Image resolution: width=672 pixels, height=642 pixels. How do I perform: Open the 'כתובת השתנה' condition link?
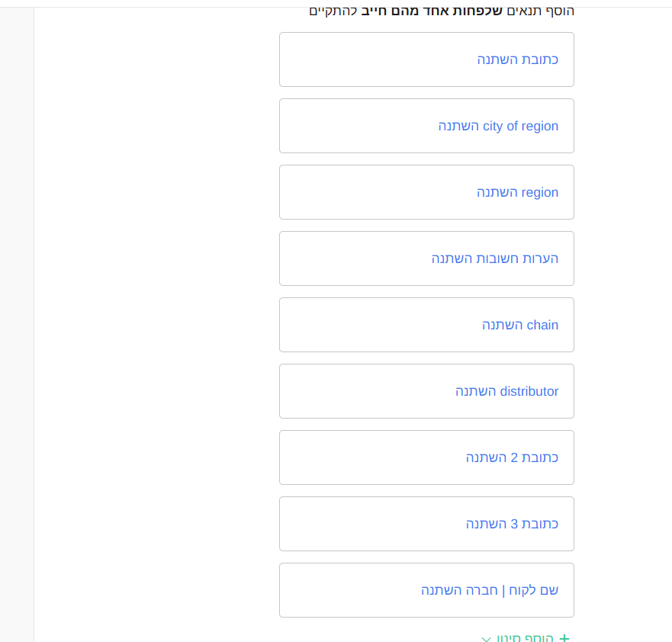pyautogui.click(x=518, y=59)
